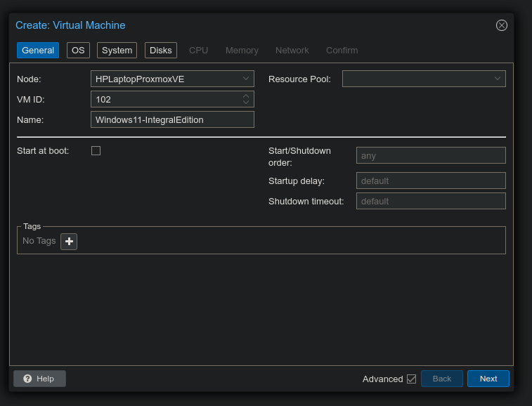Viewport: 532px width, 406px height.
Task: Click into the Name text field
Action: [172, 119]
